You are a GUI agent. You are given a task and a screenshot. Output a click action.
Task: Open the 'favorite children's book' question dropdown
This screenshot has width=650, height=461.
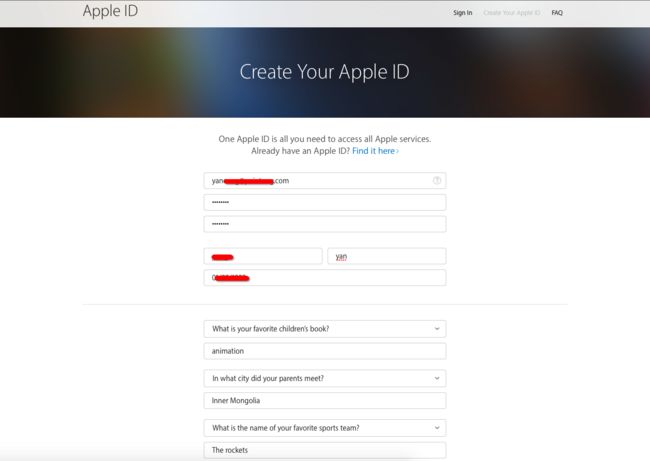tap(325, 329)
